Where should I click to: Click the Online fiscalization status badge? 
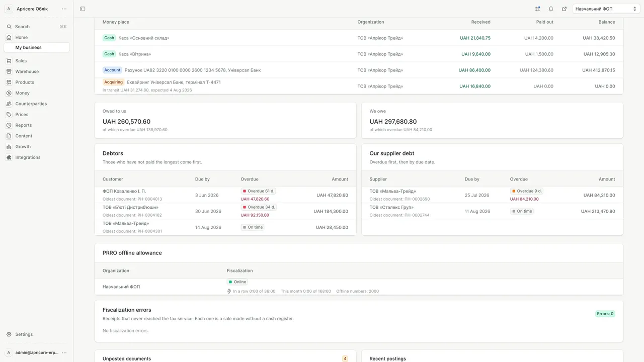tap(237, 282)
